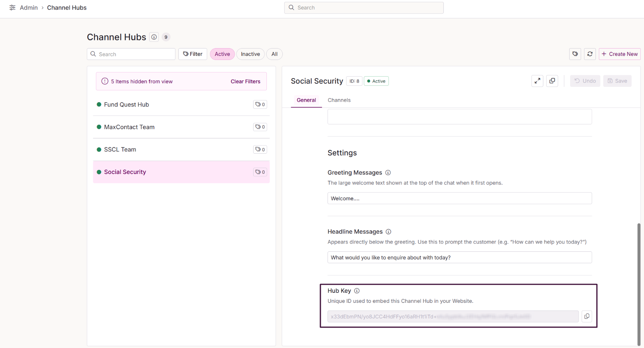Open tag count for SSCL Team
644x348 pixels.
260,150
